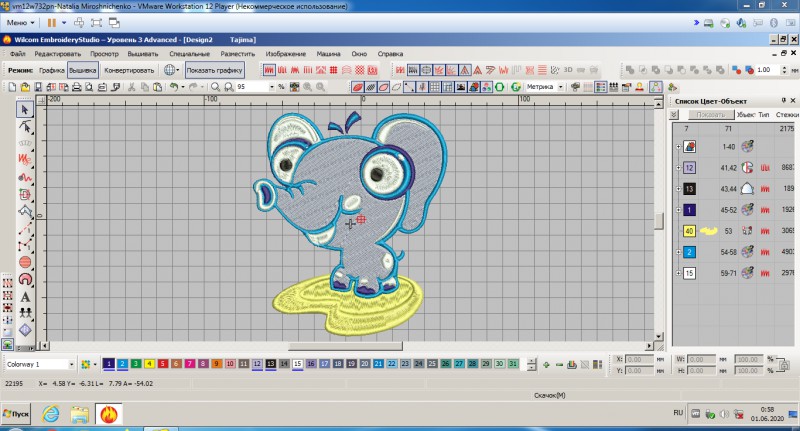Click the 1.00 mm value field
This screenshot has height=431, width=800.
click(768, 70)
